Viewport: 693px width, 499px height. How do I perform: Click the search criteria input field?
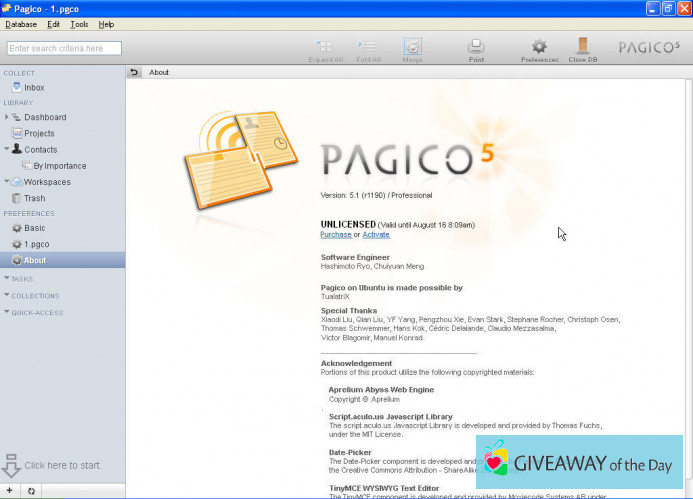coord(63,48)
